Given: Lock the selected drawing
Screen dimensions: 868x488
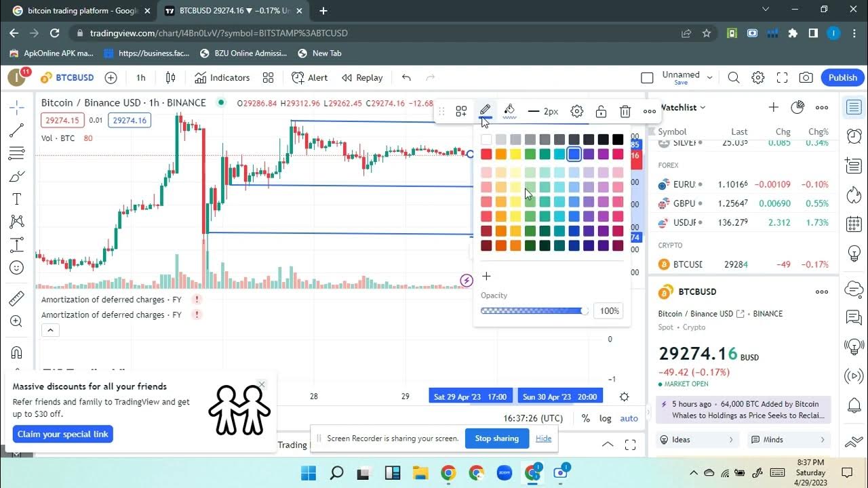Looking at the screenshot, I should 601,111.
